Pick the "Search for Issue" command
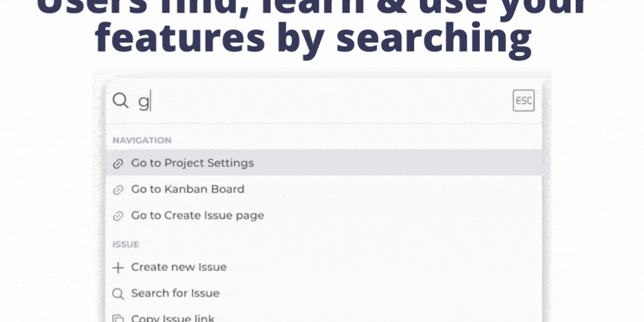 click(175, 294)
